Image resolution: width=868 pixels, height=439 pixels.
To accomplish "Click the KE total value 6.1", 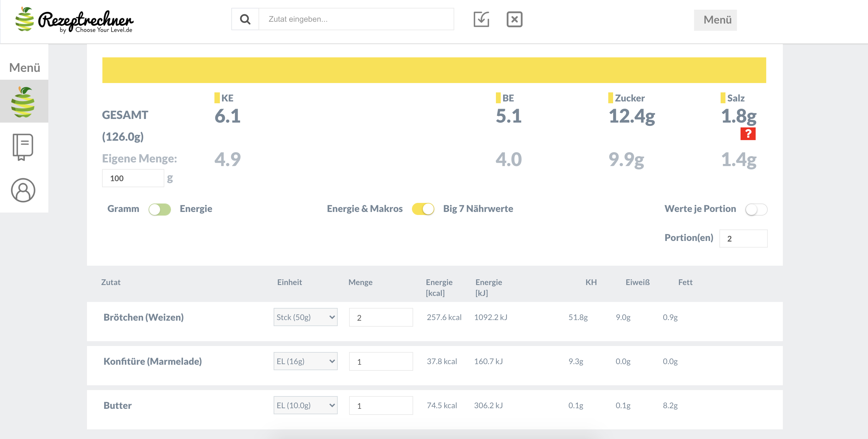I will click(227, 116).
